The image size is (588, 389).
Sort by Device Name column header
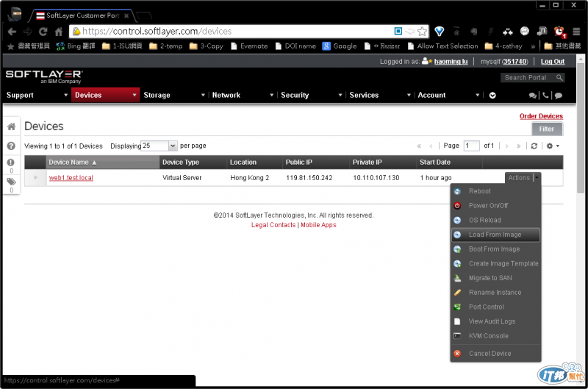[x=102, y=163]
